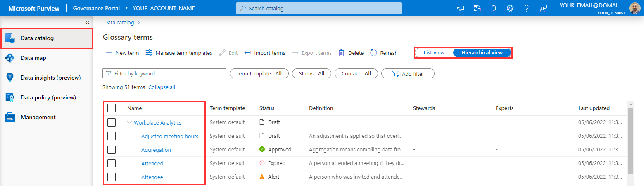This screenshot has width=644, height=186.
Task: Select Data policy (preview) in sidebar
Action: (46, 97)
